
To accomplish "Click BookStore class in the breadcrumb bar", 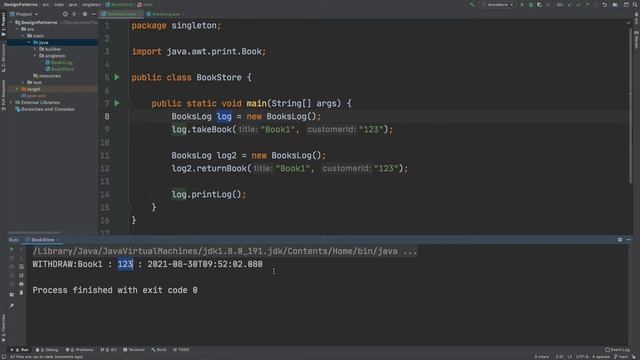I will (119, 4).
